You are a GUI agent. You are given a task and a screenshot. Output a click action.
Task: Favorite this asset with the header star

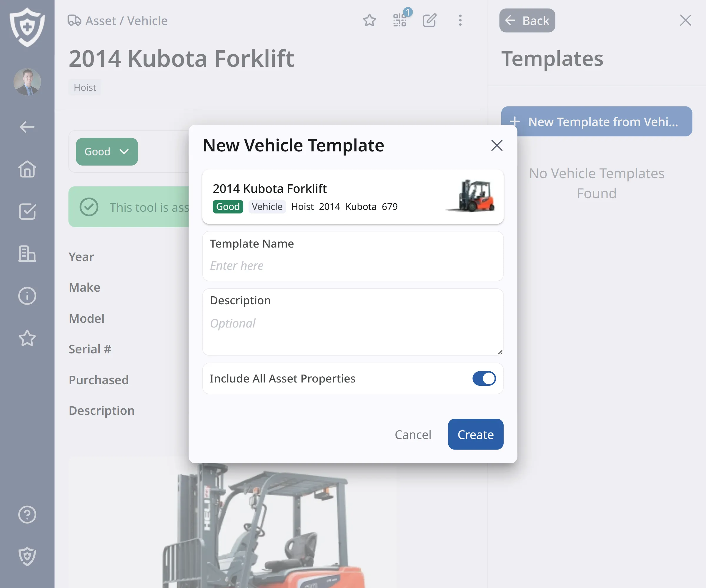pyautogui.click(x=369, y=21)
